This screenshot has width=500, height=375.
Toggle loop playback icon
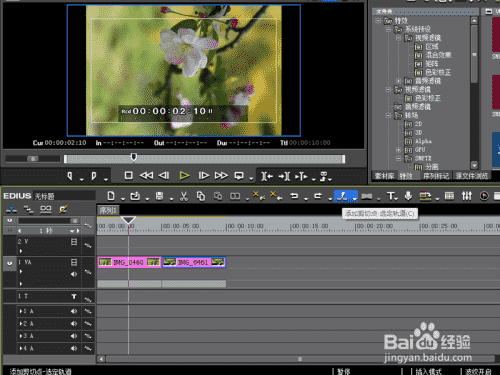point(239,176)
